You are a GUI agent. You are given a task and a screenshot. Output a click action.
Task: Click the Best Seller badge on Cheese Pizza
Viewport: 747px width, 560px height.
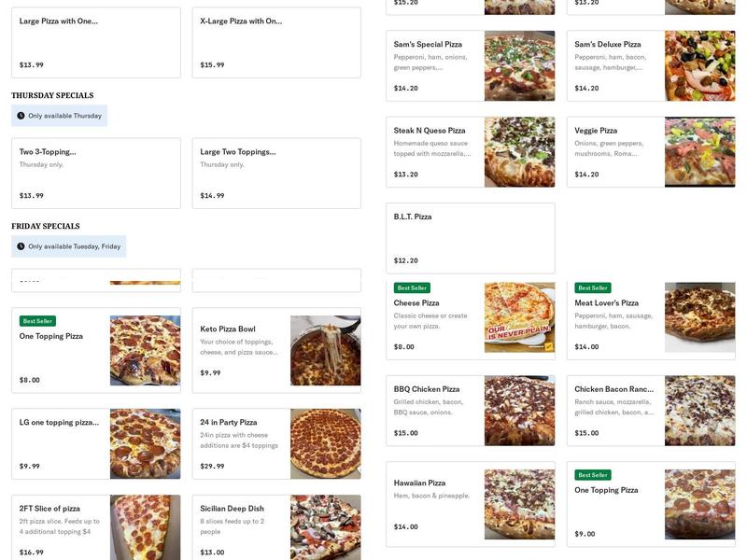point(410,287)
